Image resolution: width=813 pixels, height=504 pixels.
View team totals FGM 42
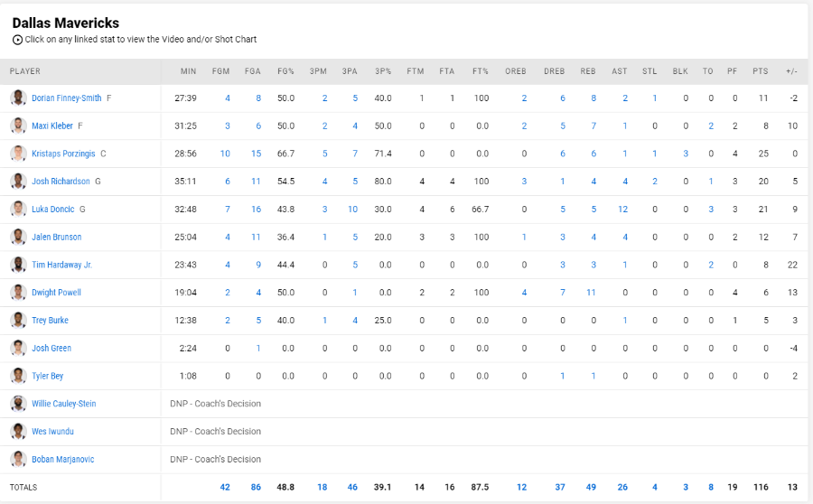[225, 487]
